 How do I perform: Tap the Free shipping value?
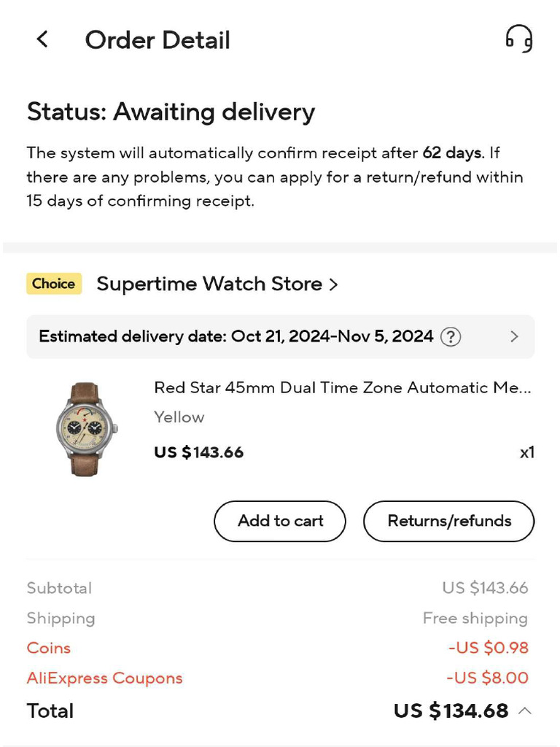coord(475,618)
